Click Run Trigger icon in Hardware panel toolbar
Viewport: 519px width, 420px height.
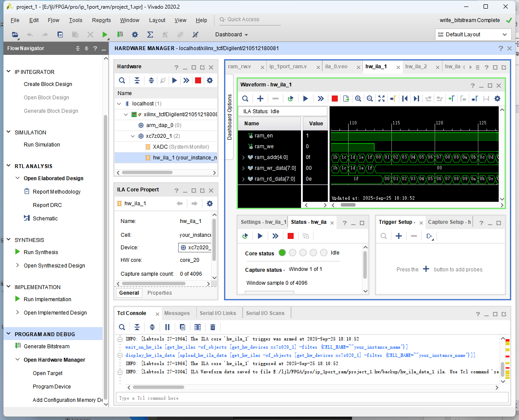(x=174, y=80)
